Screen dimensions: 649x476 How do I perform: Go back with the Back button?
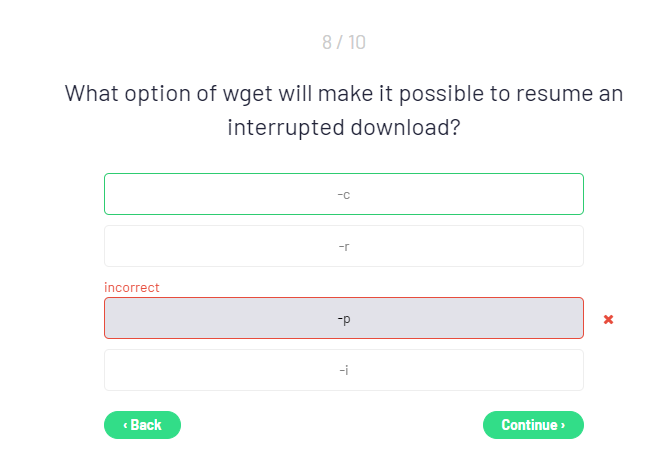[142, 425]
